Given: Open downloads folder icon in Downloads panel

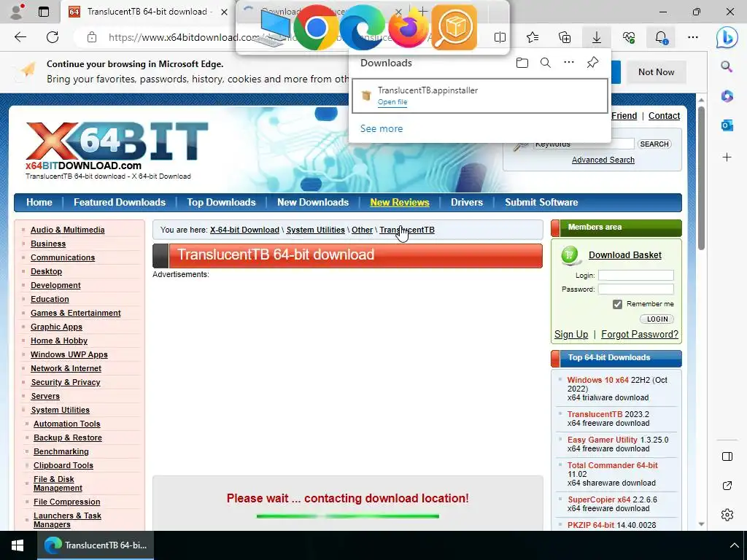Looking at the screenshot, I should [522, 63].
